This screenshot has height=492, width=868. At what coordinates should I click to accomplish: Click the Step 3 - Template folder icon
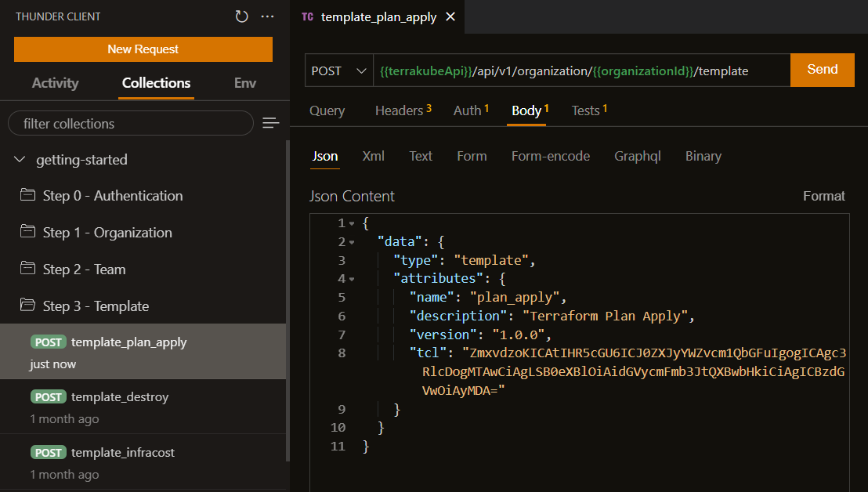tap(28, 306)
